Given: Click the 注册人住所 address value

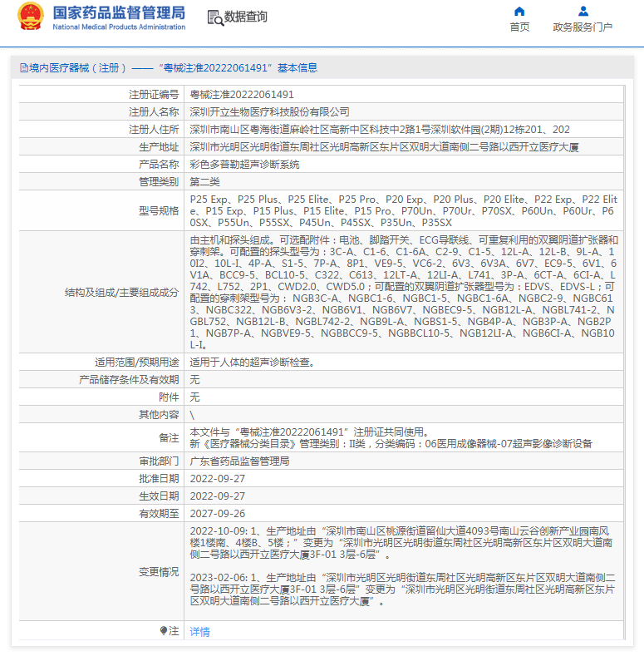Looking at the screenshot, I should click(x=380, y=130).
